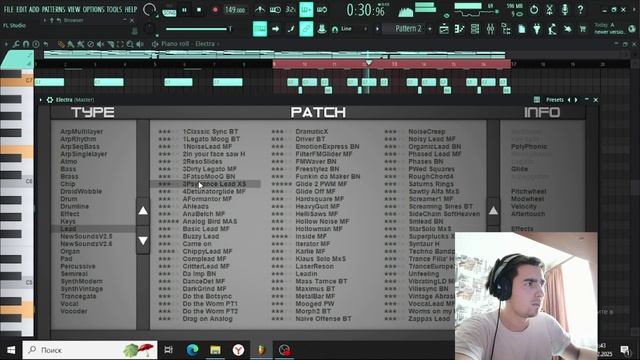
Task: Select the Draw pencil tool in piano roll
Action: click(61, 44)
